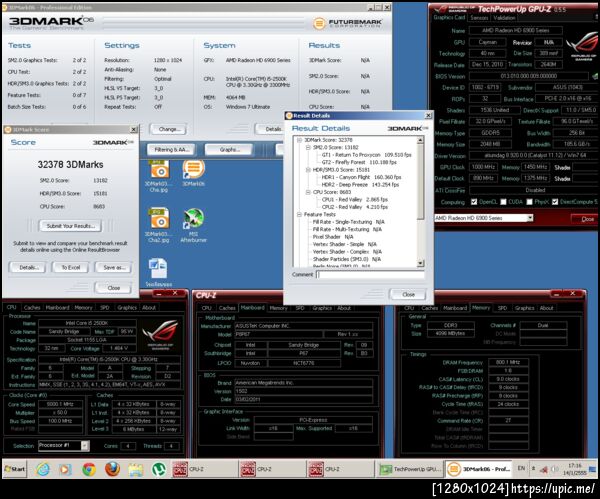The height and width of the screenshot is (499, 600).
Task: Launch MSI Afterburner from the desktop
Action: coord(193,225)
